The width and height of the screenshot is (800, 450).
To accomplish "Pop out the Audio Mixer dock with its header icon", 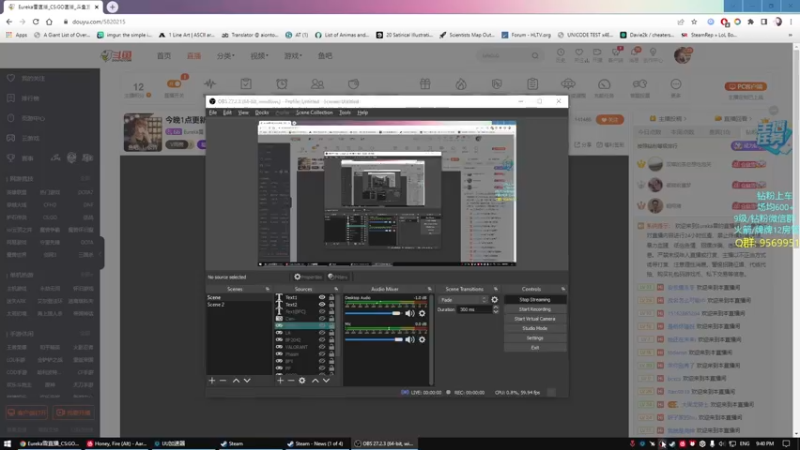I will (429, 289).
